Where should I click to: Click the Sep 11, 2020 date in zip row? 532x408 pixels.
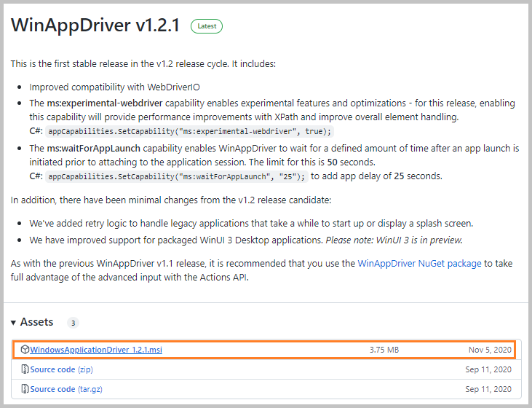pyautogui.click(x=488, y=369)
